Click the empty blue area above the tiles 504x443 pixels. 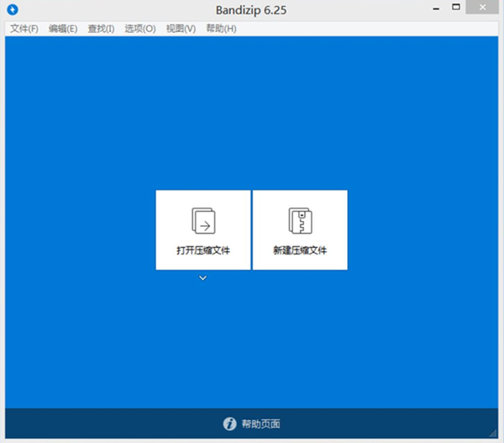coord(252,109)
